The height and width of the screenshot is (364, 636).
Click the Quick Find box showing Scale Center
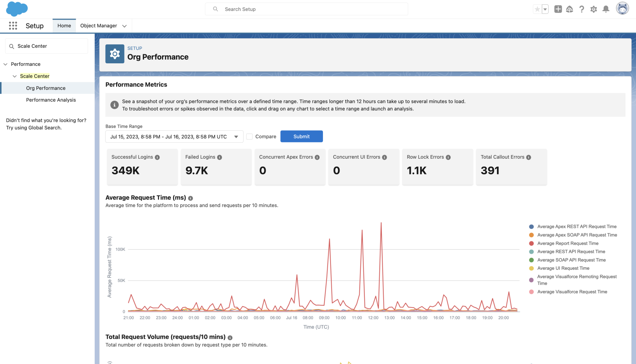click(47, 46)
